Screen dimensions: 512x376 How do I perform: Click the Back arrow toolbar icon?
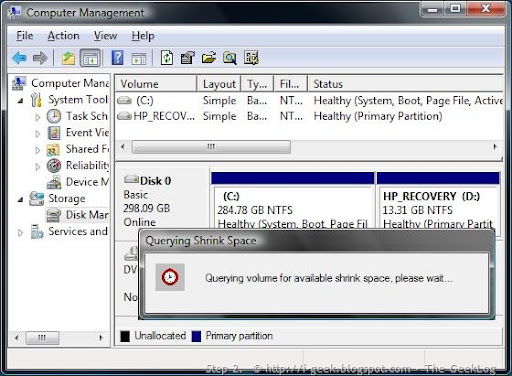19,58
